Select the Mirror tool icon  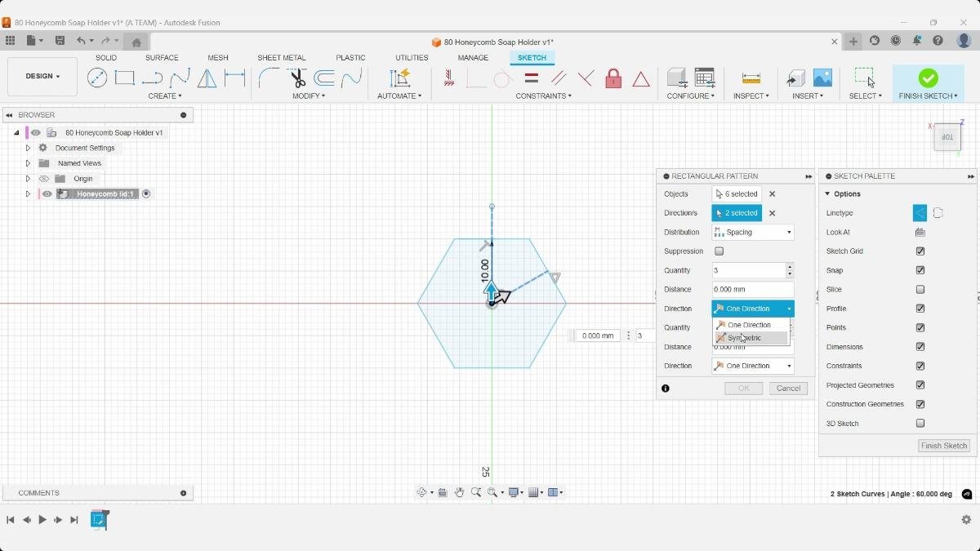click(x=207, y=78)
